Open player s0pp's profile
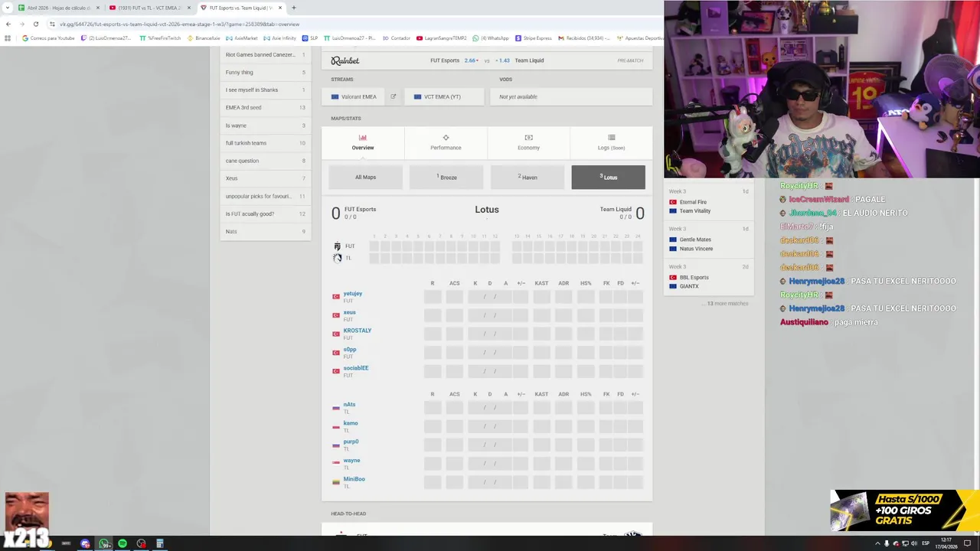This screenshot has width=980, height=551. (350, 350)
